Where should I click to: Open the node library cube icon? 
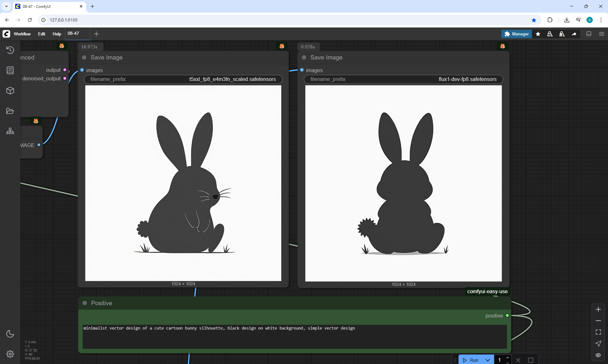tap(10, 91)
